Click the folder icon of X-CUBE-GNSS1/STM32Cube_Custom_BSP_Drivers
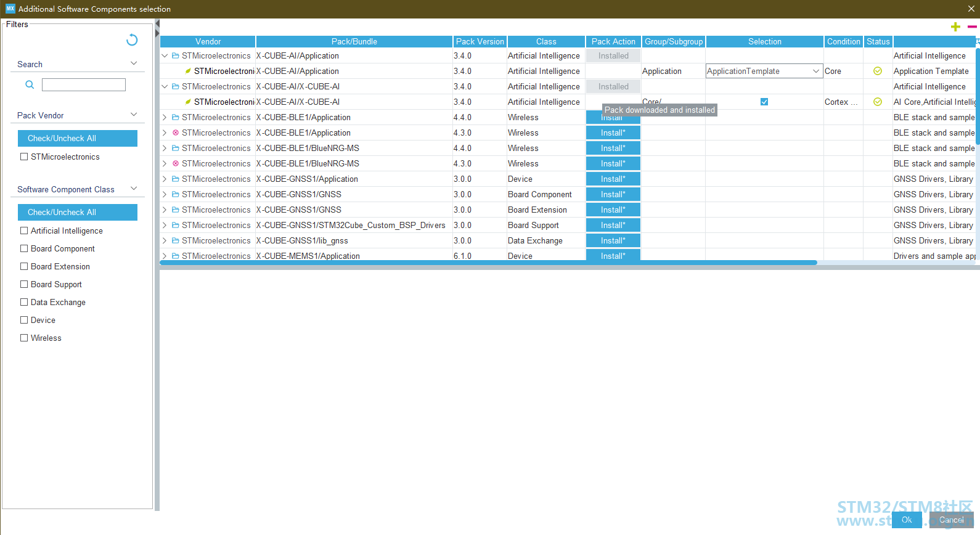980x535 pixels. [x=176, y=225]
